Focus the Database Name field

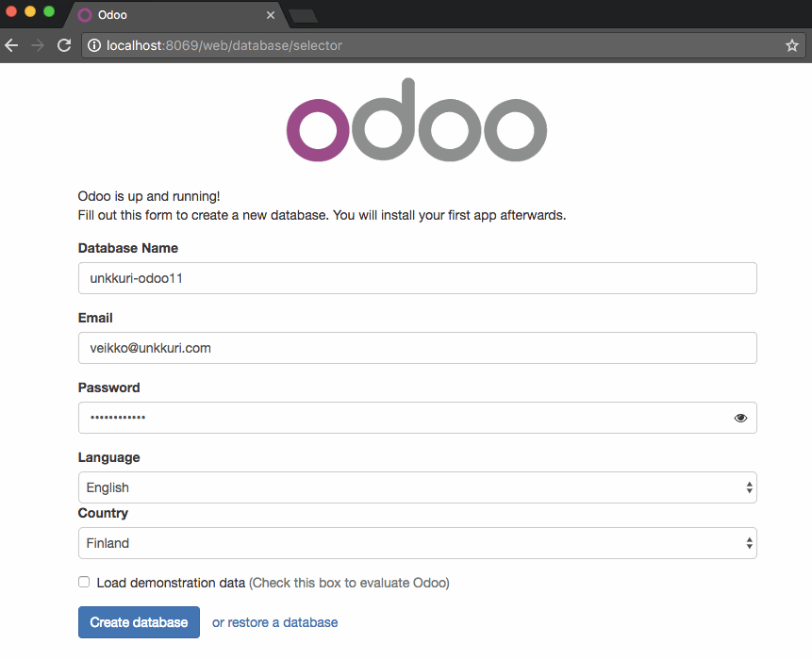[417, 278]
